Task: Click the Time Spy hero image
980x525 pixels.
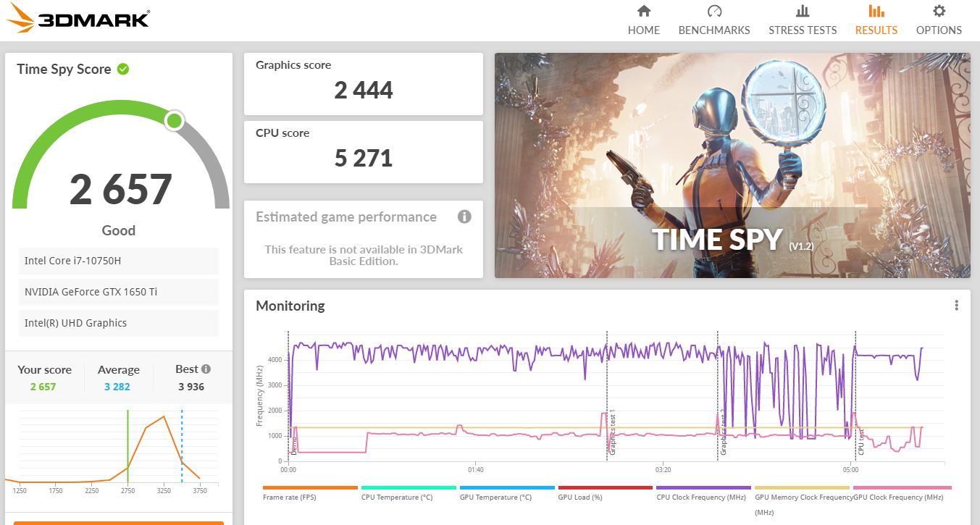Action: coord(732,165)
